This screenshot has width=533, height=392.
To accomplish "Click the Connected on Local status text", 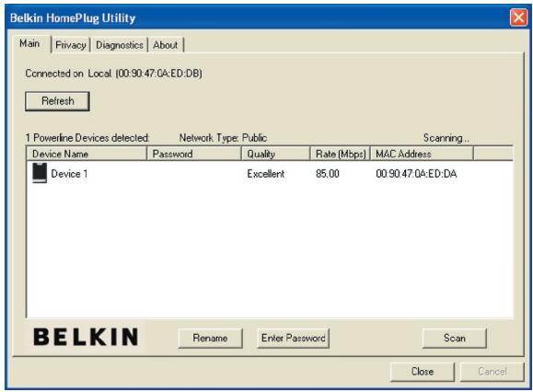I will tap(113, 74).
